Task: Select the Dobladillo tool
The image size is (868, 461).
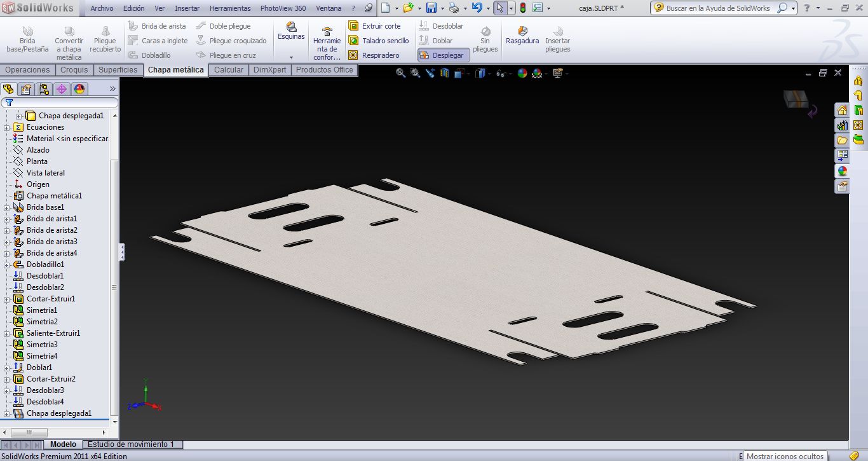Action: [149, 55]
